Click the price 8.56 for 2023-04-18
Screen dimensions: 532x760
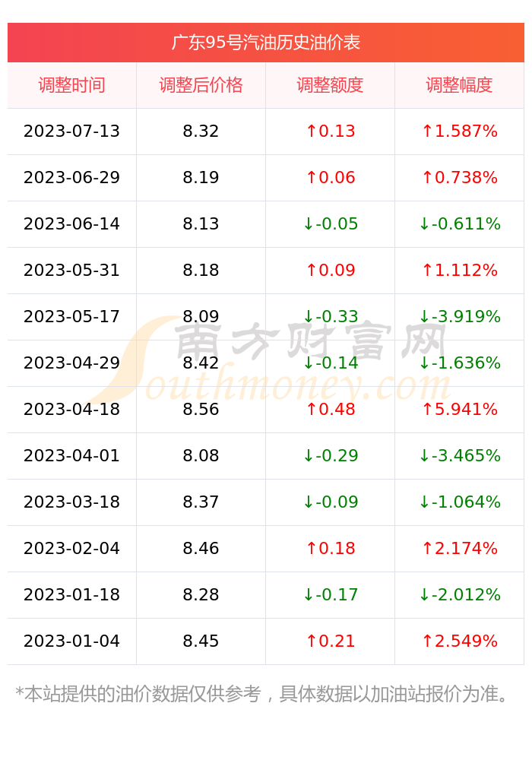click(201, 410)
